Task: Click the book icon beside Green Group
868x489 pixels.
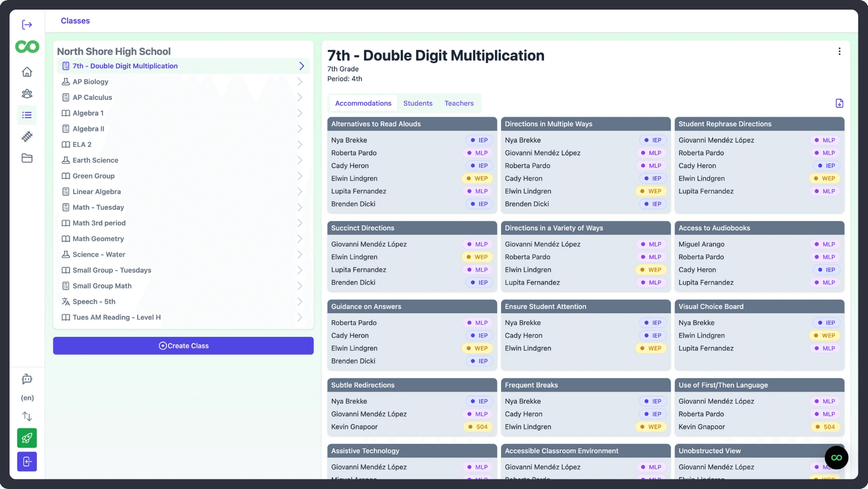Action: [x=66, y=176]
